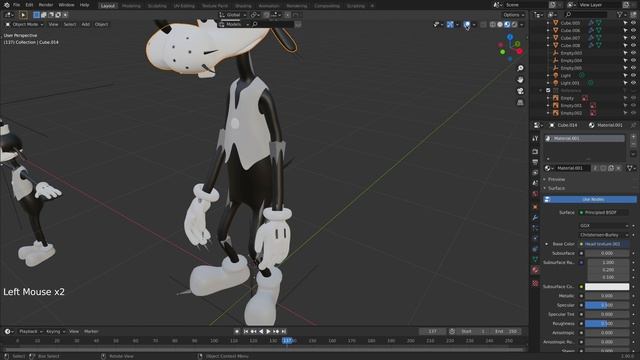Click the outliner filter funnel icon
The height and width of the screenshot is (360, 640).
pyautogui.click(x=620, y=15)
